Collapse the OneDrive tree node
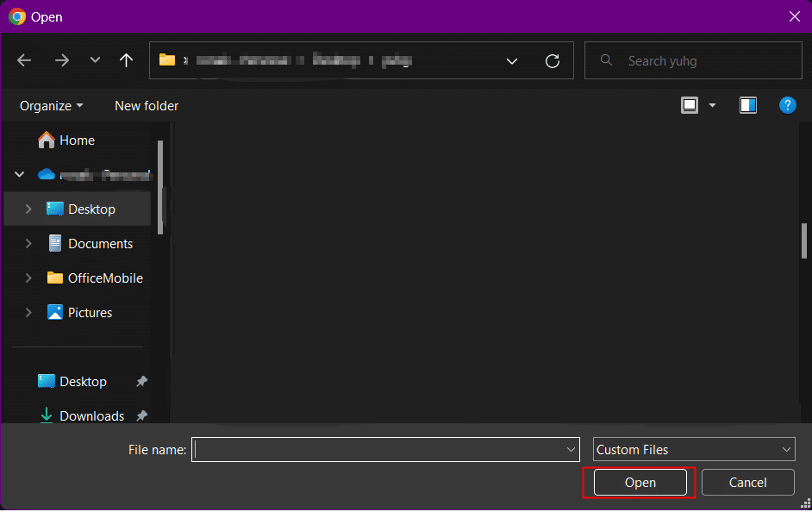 [x=19, y=174]
